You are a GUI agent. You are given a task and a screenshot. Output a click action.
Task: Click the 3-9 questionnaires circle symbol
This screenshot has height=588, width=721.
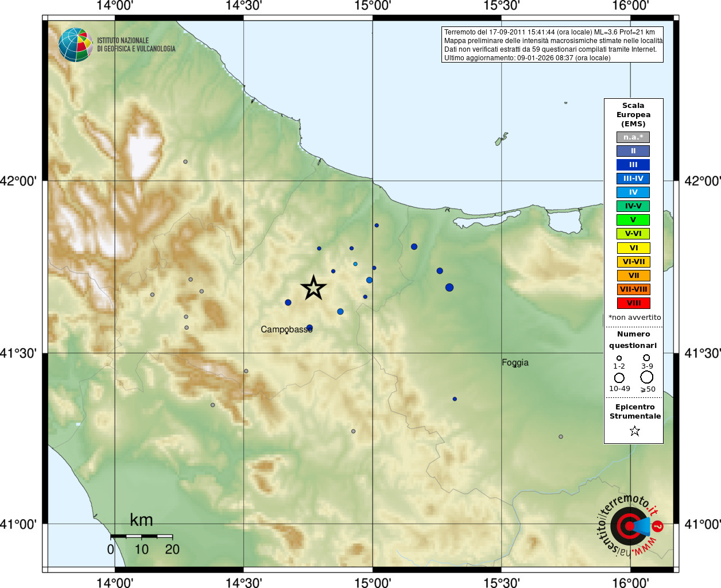tap(646, 357)
